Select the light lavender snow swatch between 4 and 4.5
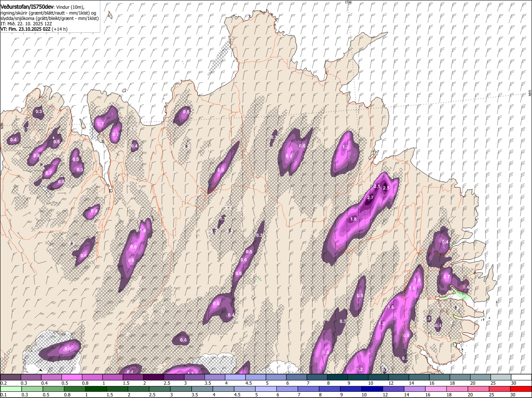Screen dimensions: 532x398 pyautogui.click(x=236, y=377)
